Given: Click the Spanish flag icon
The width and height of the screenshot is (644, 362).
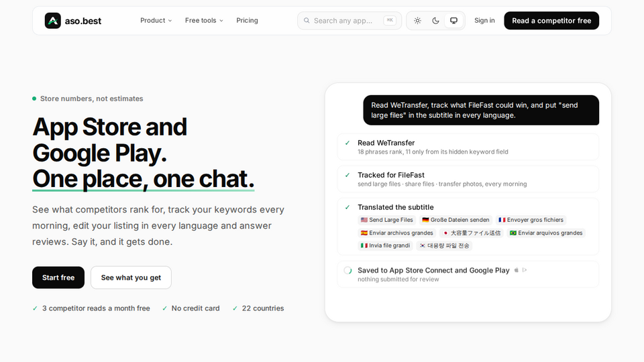Looking at the screenshot, I should (364, 233).
